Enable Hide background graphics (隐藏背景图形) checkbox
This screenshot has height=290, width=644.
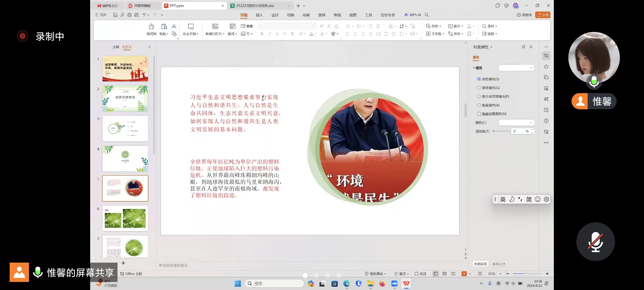tap(479, 114)
